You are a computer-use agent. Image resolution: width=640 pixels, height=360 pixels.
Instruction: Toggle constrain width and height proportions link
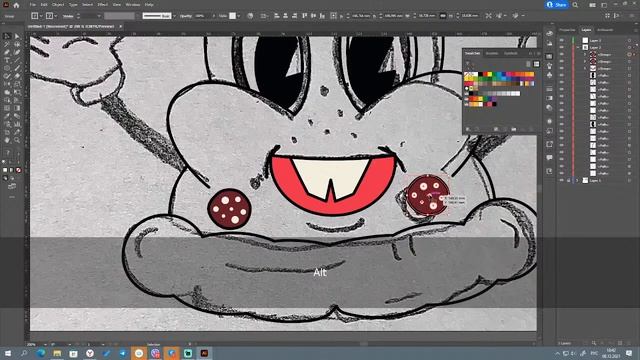pyautogui.click(x=442, y=16)
